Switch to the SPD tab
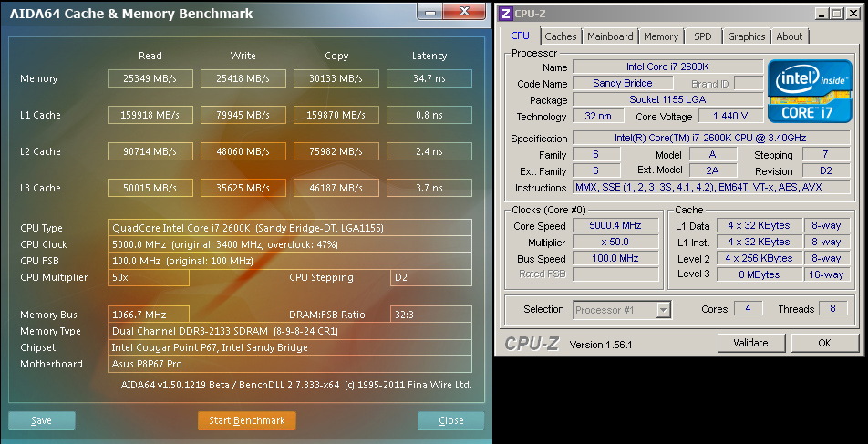Screen dimensions: 868x444 tap(702, 36)
